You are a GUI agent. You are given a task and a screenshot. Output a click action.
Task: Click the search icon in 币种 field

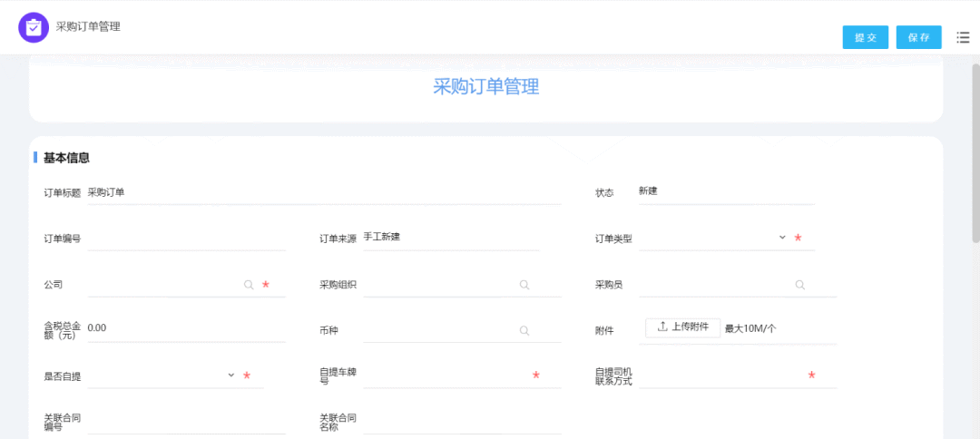(524, 330)
